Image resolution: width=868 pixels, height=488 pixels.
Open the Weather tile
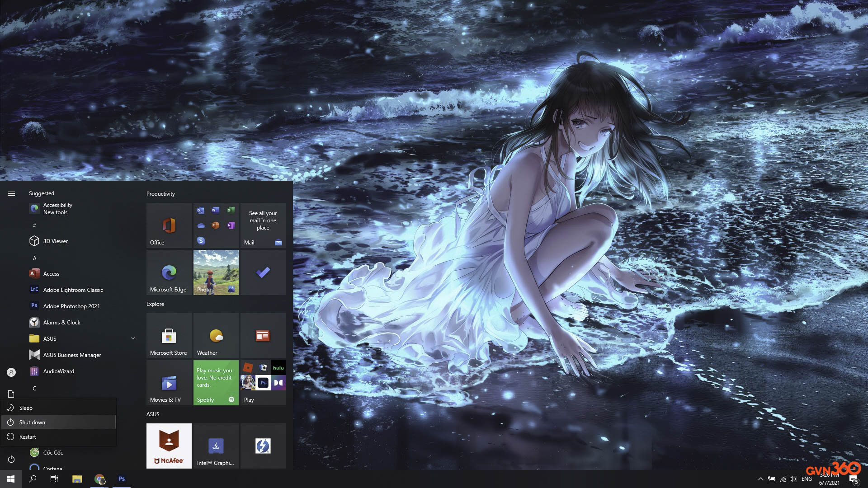(x=216, y=336)
